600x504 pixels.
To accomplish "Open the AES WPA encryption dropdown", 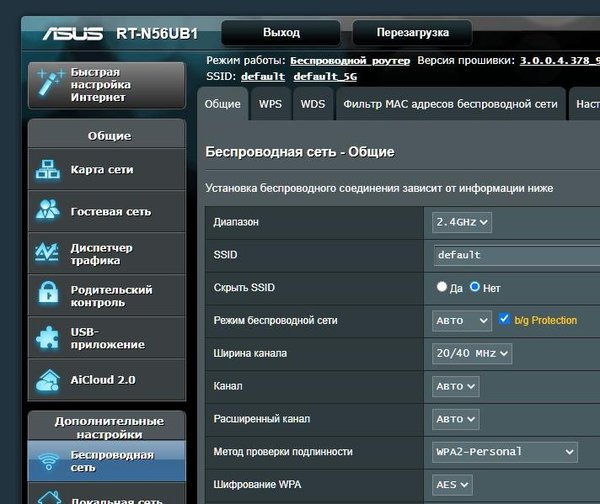I will pos(455,484).
